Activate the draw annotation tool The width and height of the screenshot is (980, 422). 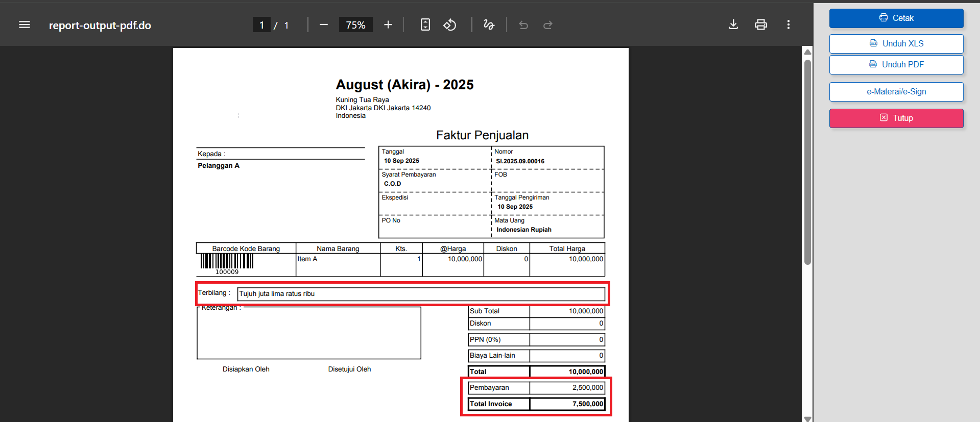489,25
